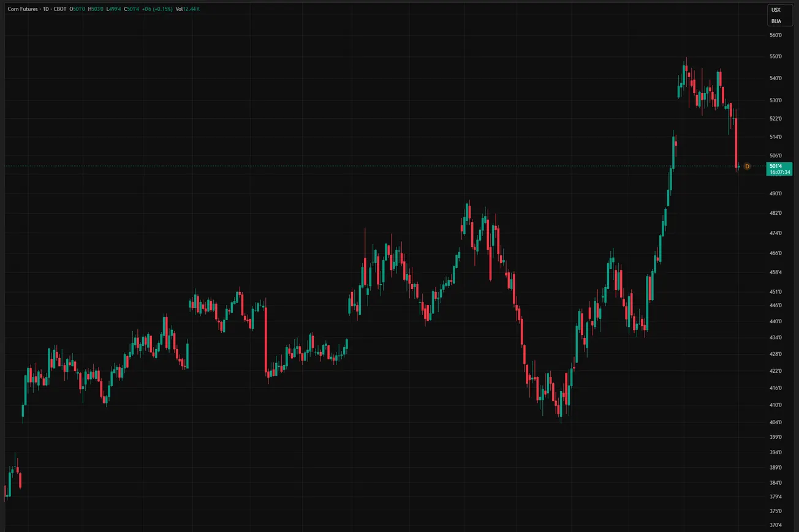Image resolution: width=799 pixels, height=532 pixels.
Task: Click the +0'6 (+0.15%) change value
Action: (156, 9)
